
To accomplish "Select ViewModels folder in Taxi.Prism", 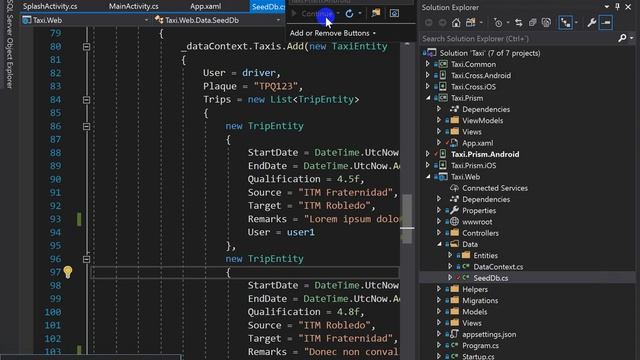I will pos(482,120).
